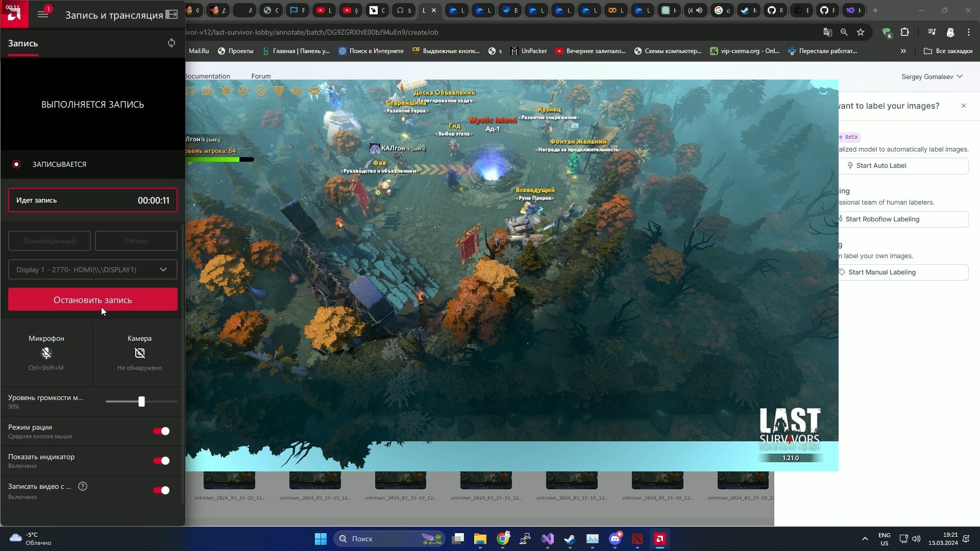Click the Start Auto Label button
The width and height of the screenshot is (980, 551).
click(903, 165)
